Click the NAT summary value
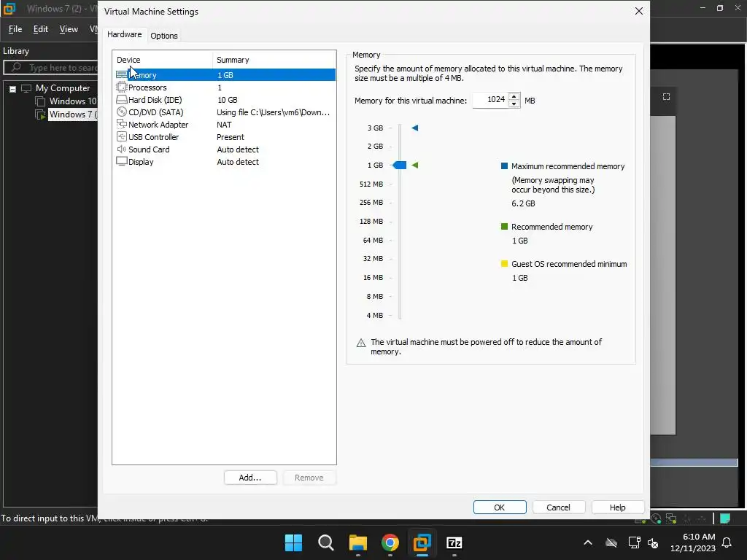This screenshot has height=560, width=747. 224,125
